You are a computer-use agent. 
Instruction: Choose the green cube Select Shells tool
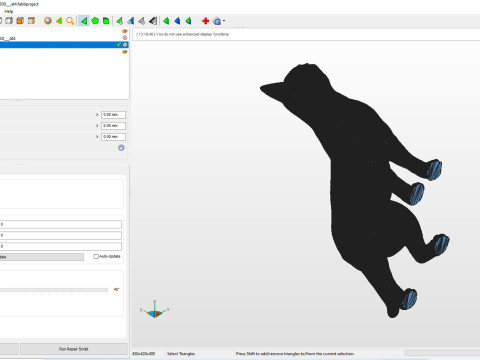tap(106, 21)
